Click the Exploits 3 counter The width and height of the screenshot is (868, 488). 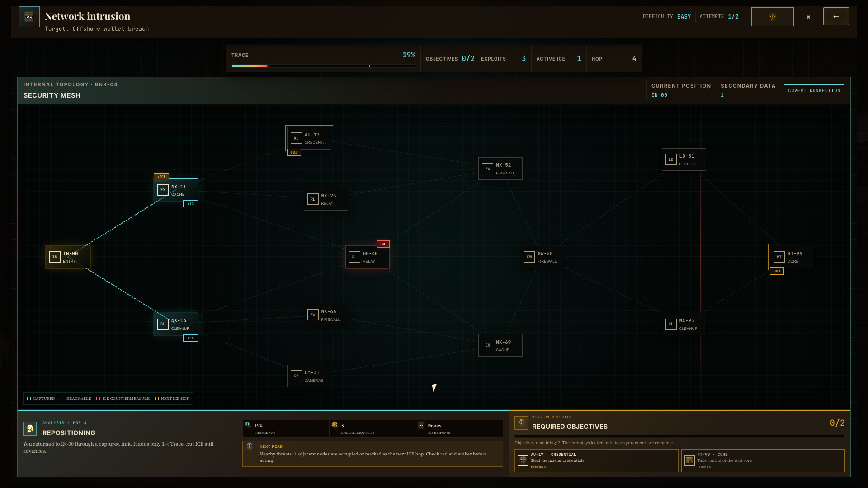point(503,59)
